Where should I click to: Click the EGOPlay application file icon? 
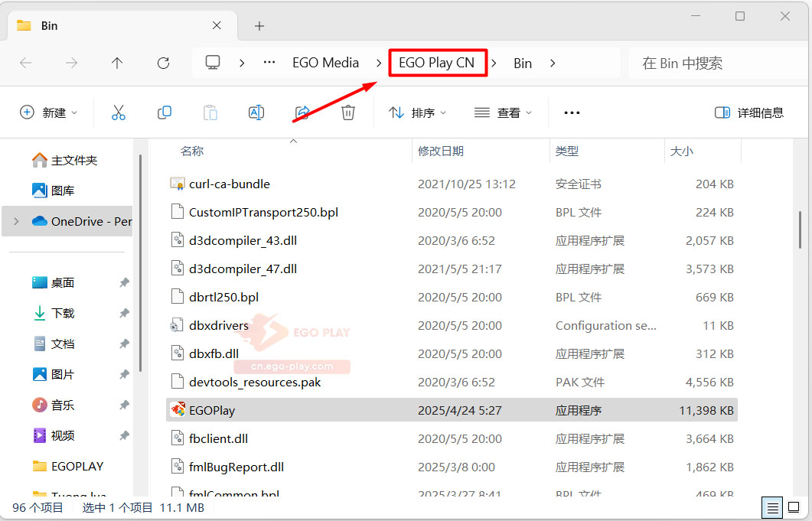click(x=178, y=409)
